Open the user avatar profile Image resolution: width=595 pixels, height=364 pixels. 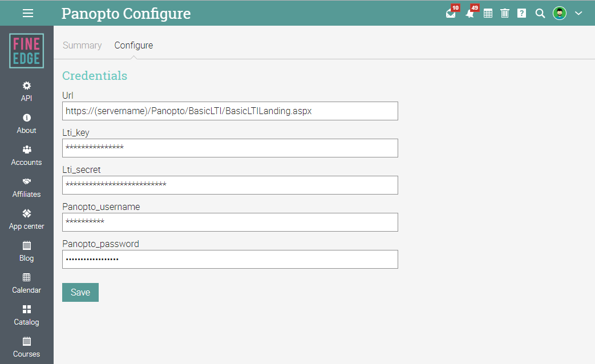(x=559, y=13)
